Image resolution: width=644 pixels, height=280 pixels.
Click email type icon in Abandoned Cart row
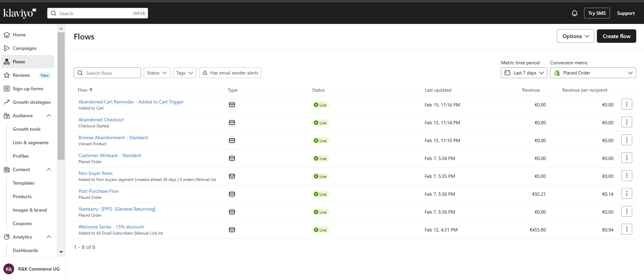232,105
